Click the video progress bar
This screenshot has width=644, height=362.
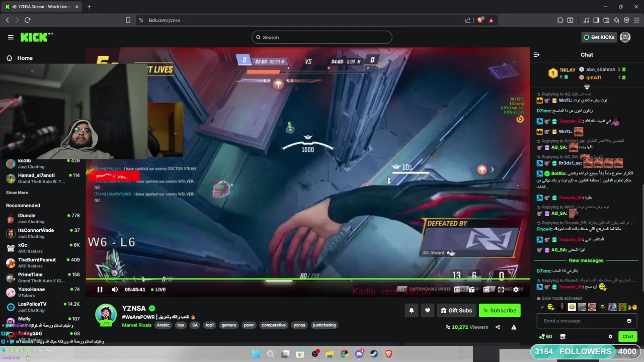(x=307, y=280)
